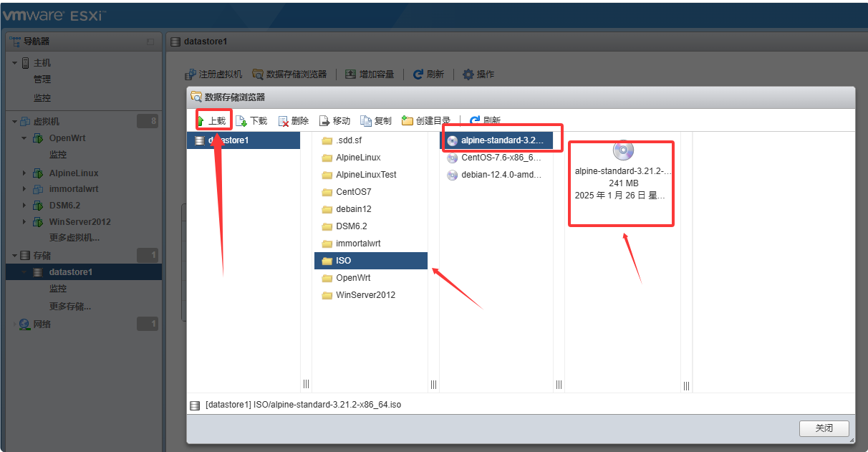Click the 关闭 close button
Image resolution: width=868 pixels, height=452 pixels.
(824, 428)
